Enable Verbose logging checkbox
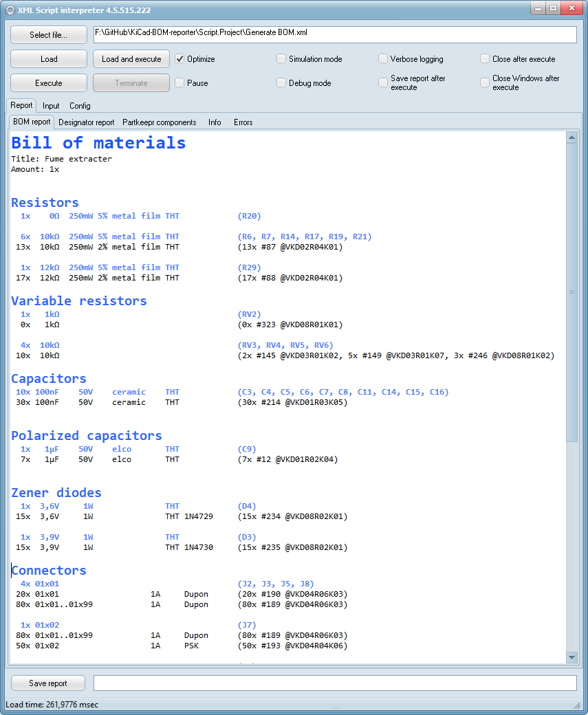The width and height of the screenshot is (588, 715). (x=383, y=59)
